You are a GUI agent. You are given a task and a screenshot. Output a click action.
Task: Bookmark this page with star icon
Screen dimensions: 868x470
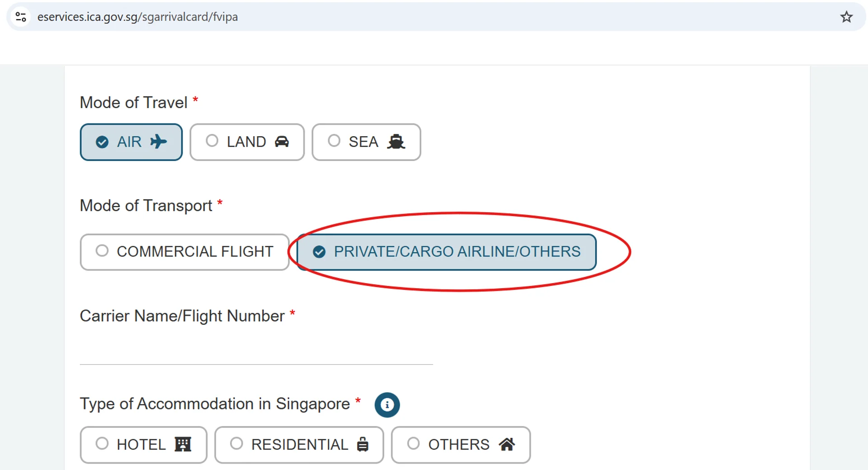(x=846, y=17)
